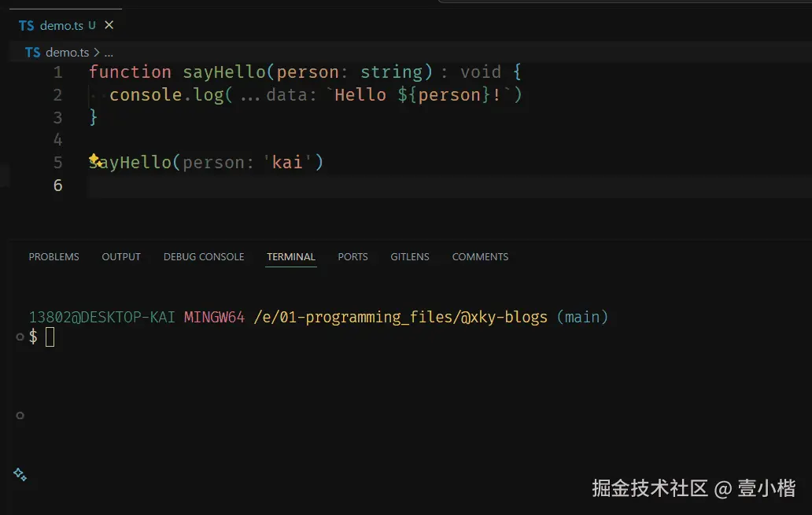Screen dimensions: 812x515
Task: Click the Copilot sparkles icon below the terminal
Action: point(20,473)
